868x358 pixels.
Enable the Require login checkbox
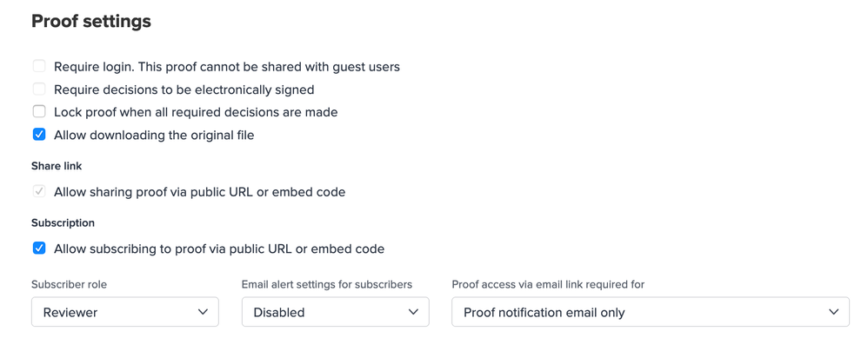pyautogui.click(x=39, y=66)
